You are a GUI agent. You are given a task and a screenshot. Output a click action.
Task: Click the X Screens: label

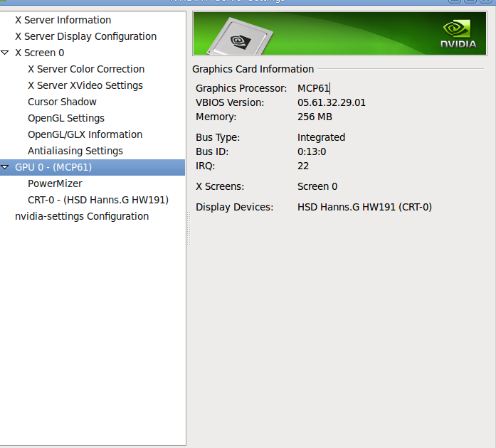click(x=220, y=186)
